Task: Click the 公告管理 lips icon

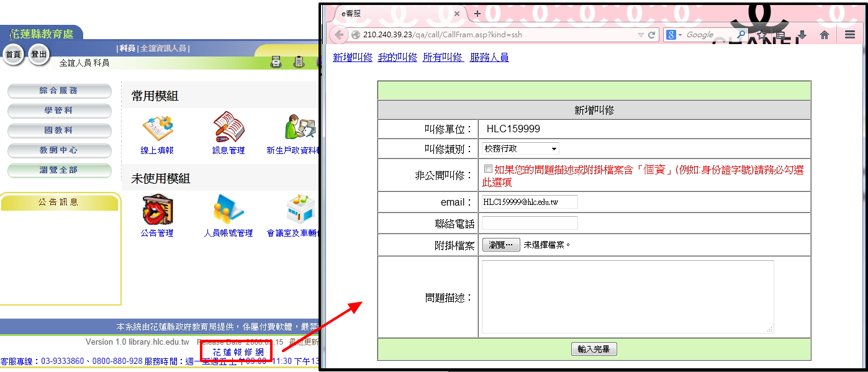Action: (157, 210)
